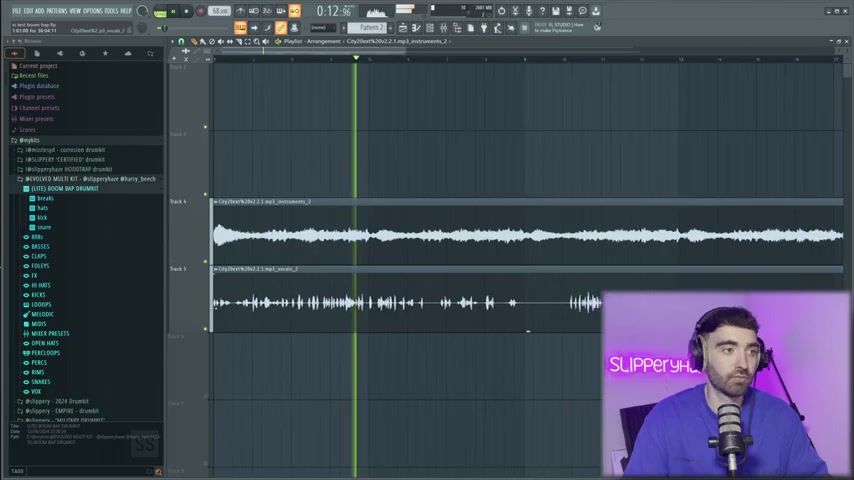Mute Track 5 using its green LED

click(205, 329)
